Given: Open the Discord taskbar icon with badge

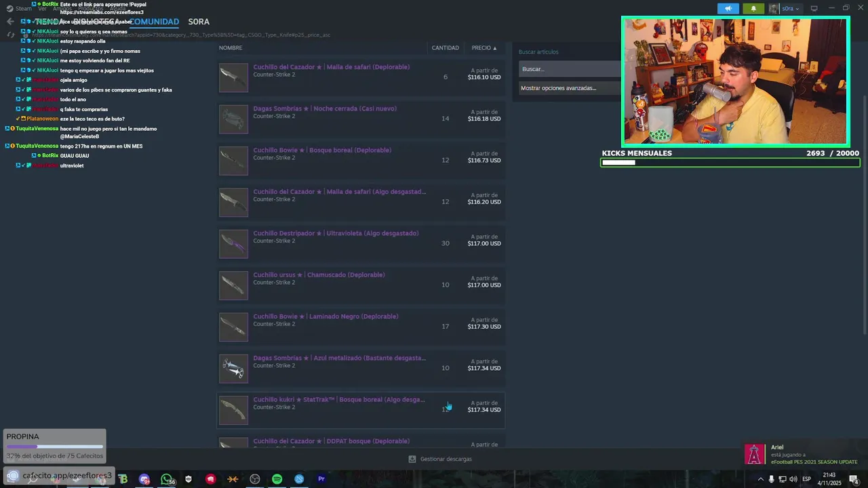Looking at the screenshot, I should [144, 479].
